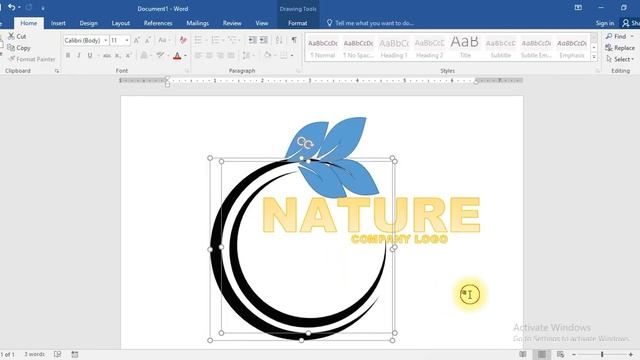Click the Cut button
This screenshot has height=360, width=640.
click(17, 36)
